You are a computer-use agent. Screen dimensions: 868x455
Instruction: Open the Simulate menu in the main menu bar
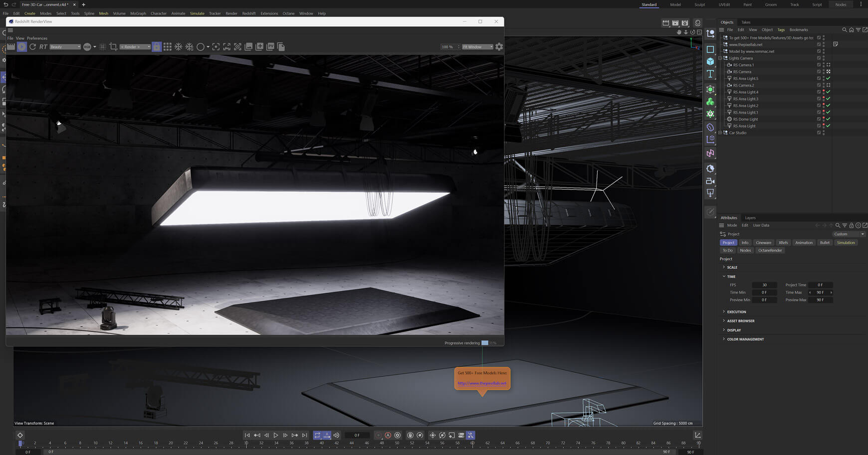pos(197,13)
